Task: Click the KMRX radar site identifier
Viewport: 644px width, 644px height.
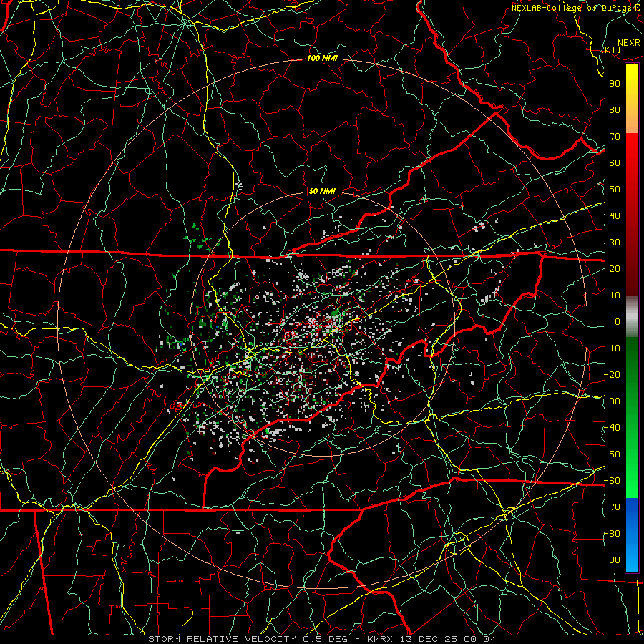Action: 381,639
